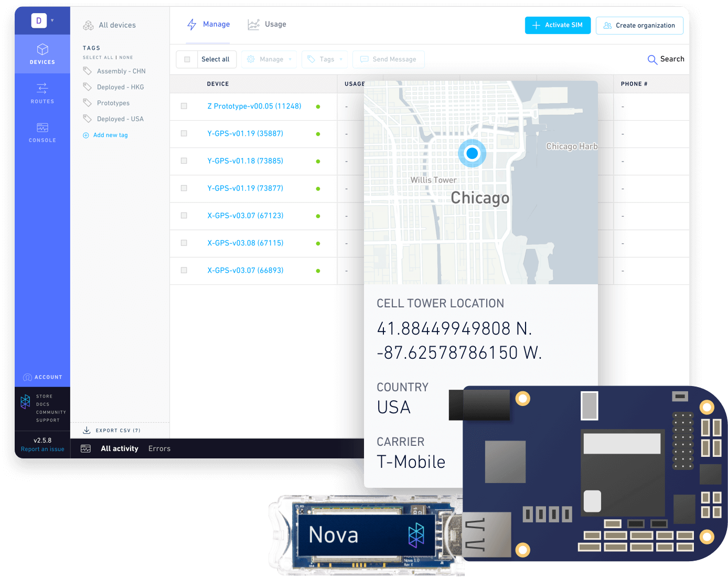The width and height of the screenshot is (728, 578).
Task: Click the tag icon beside Assembly - CHN
Action: point(87,71)
